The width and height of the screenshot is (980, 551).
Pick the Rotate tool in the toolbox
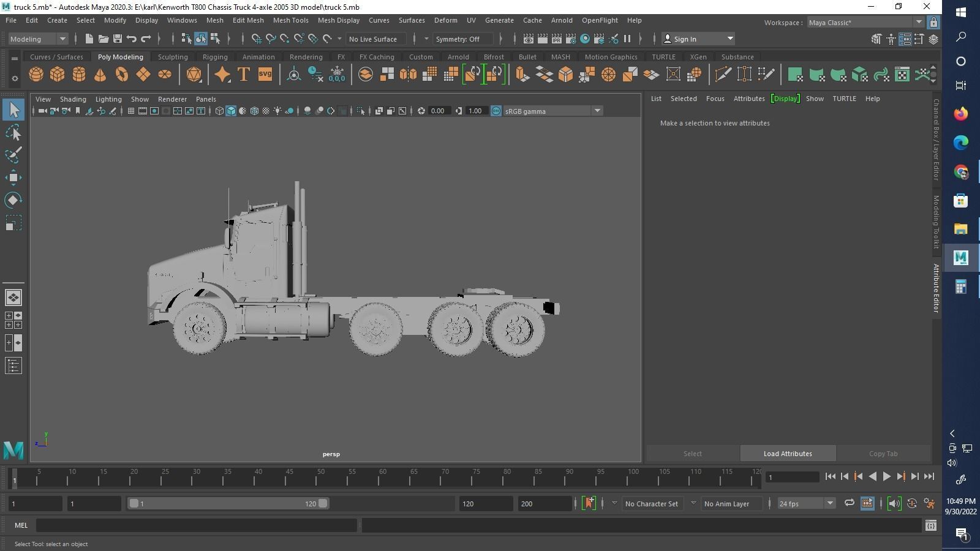point(13,200)
